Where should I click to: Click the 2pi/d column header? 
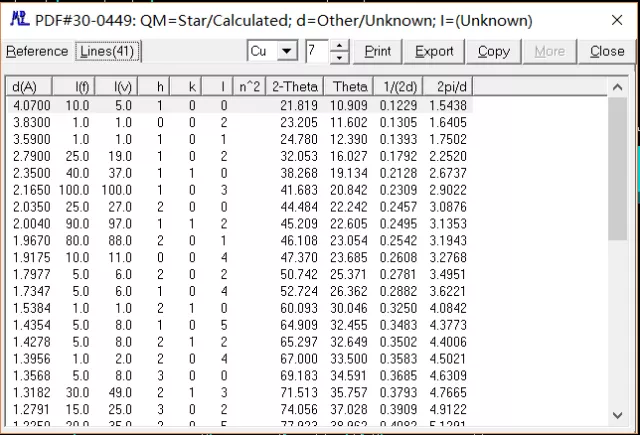coord(442,87)
